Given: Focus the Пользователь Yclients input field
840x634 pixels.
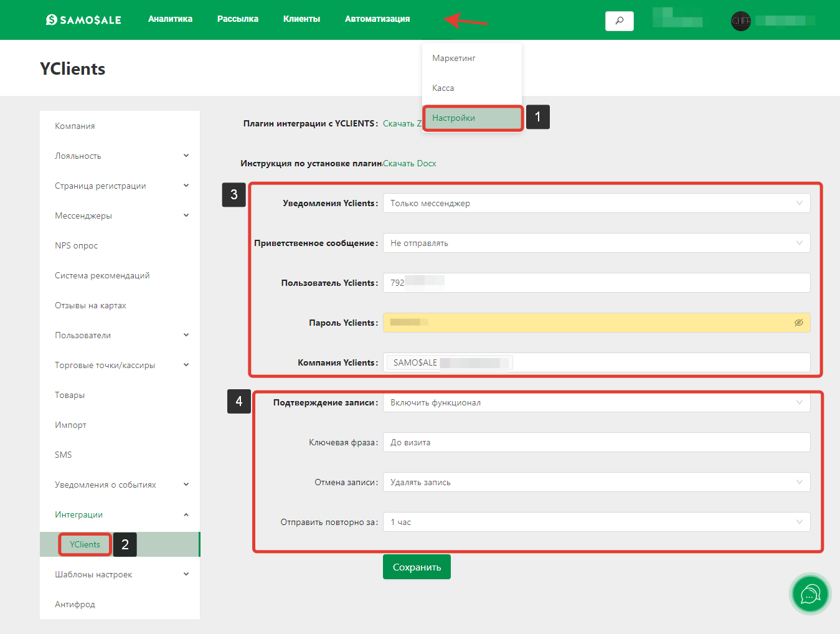Looking at the screenshot, I should tap(597, 283).
